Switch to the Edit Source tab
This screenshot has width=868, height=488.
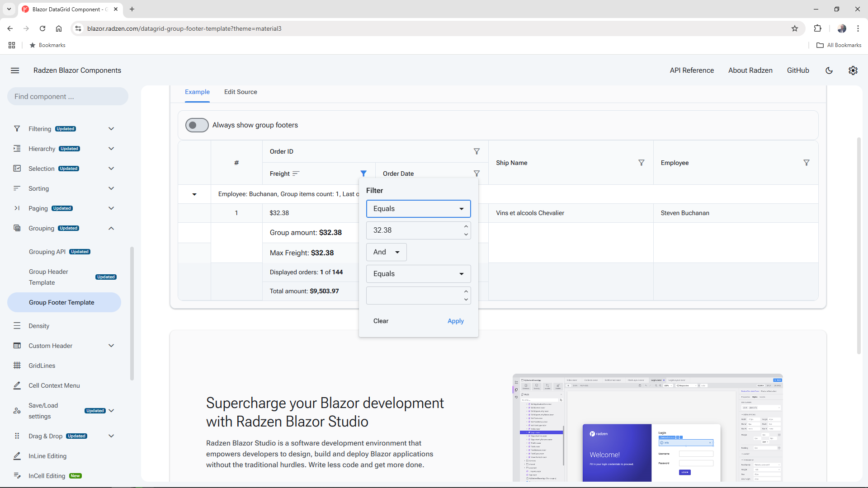point(240,92)
